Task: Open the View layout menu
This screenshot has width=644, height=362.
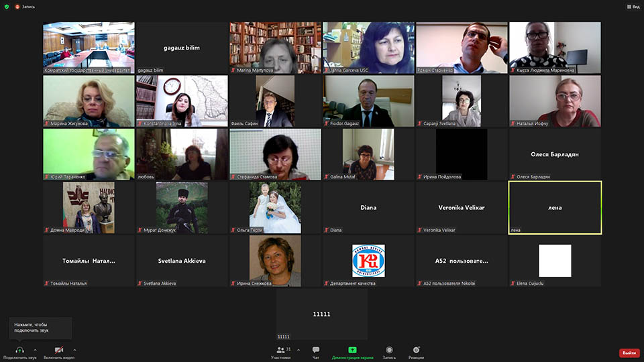Action: click(x=632, y=7)
